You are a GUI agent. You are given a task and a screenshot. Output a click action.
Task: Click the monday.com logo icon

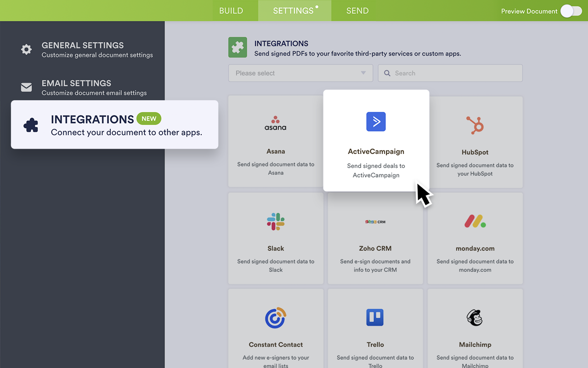[x=475, y=221]
